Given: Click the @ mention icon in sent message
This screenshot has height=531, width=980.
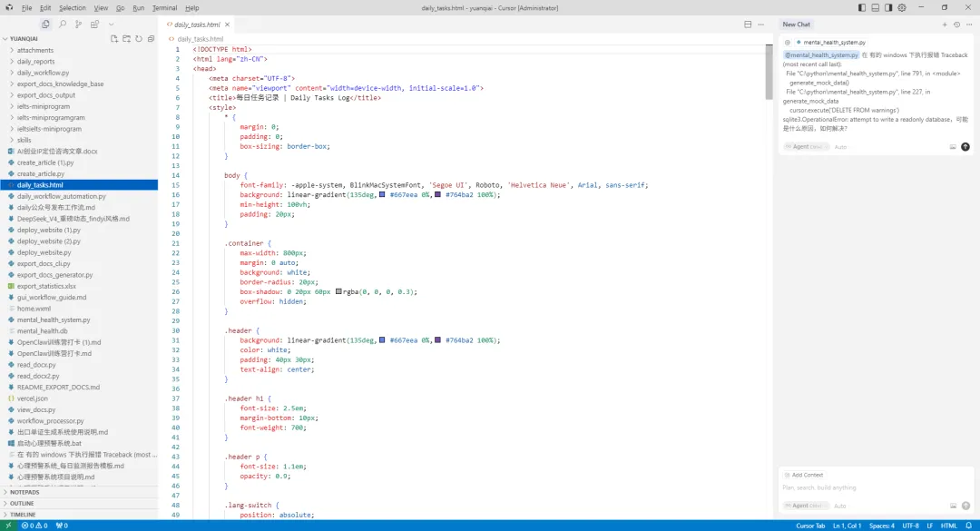Looking at the screenshot, I should pos(788,42).
